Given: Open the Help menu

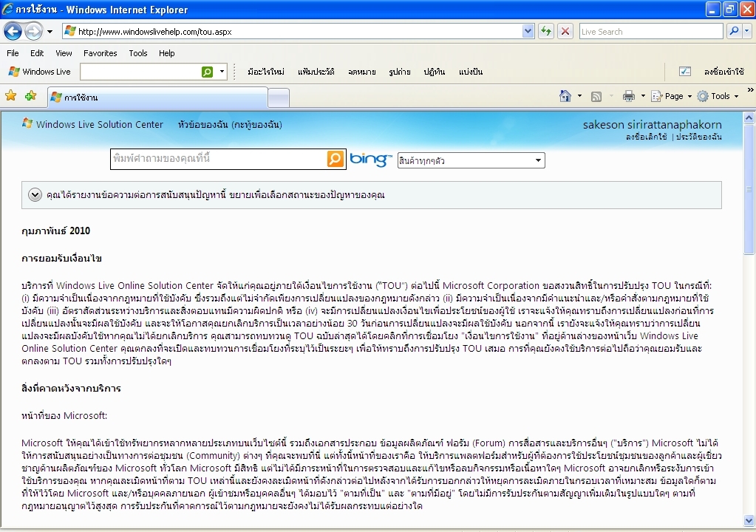Looking at the screenshot, I should (x=167, y=53).
